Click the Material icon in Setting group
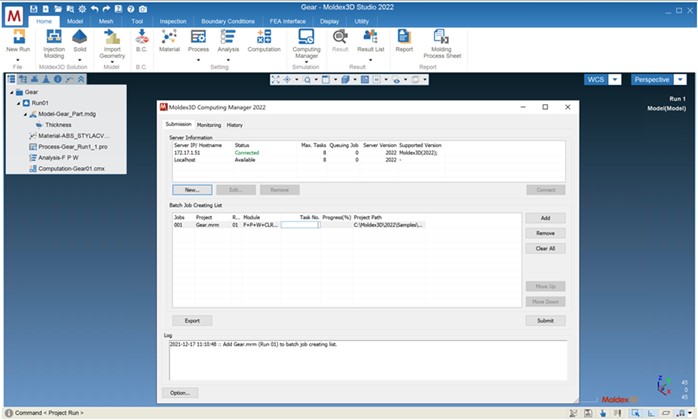 [x=169, y=37]
